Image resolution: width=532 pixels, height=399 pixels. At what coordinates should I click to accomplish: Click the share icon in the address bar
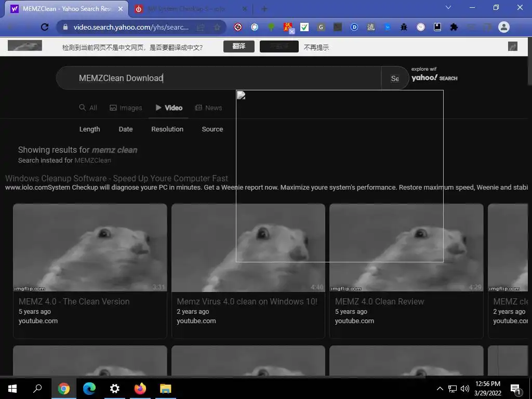[x=201, y=27]
